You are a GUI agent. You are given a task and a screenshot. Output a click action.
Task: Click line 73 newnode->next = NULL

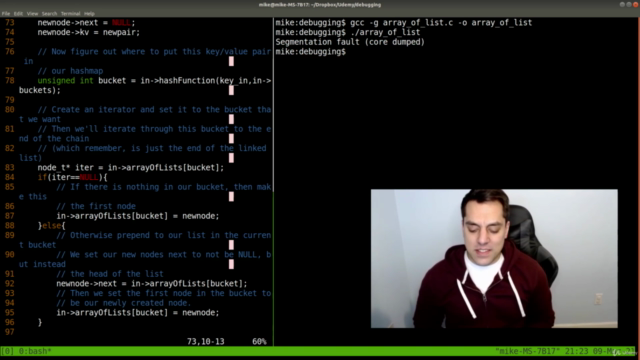[x=86, y=22]
